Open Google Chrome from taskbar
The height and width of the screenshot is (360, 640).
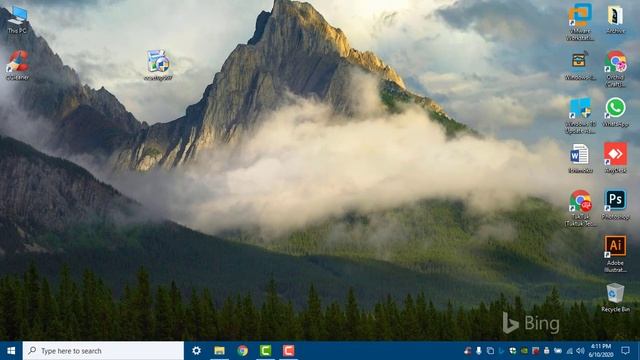(x=242, y=351)
